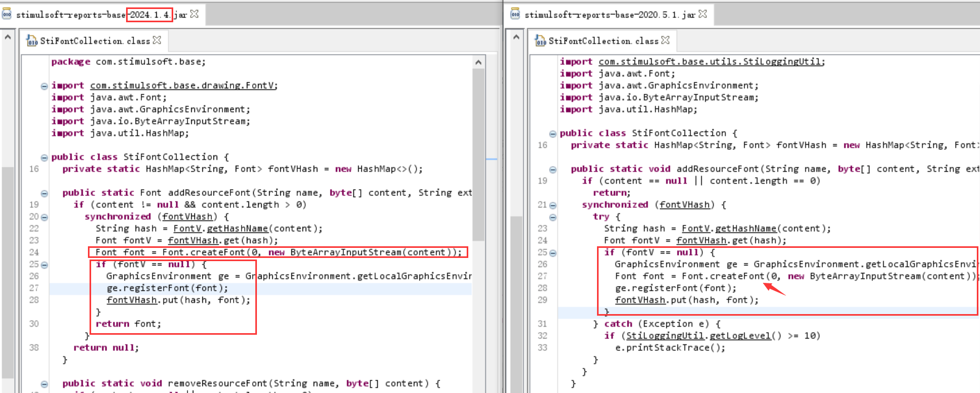This screenshot has width=980, height=393.
Task: Collapse public class StiFontCollection in right editor
Action: pyautogui.click(x=553, y=133)
